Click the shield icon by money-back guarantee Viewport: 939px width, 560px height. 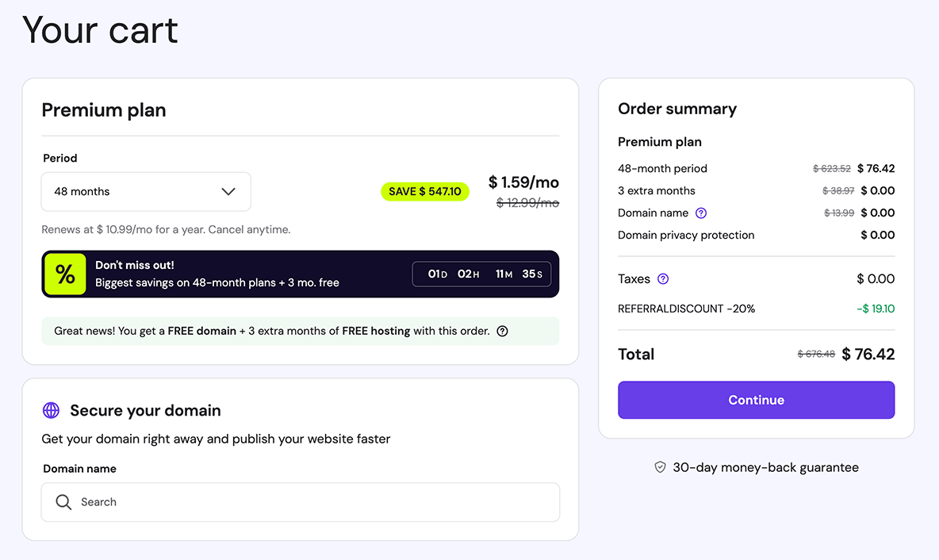660,467
